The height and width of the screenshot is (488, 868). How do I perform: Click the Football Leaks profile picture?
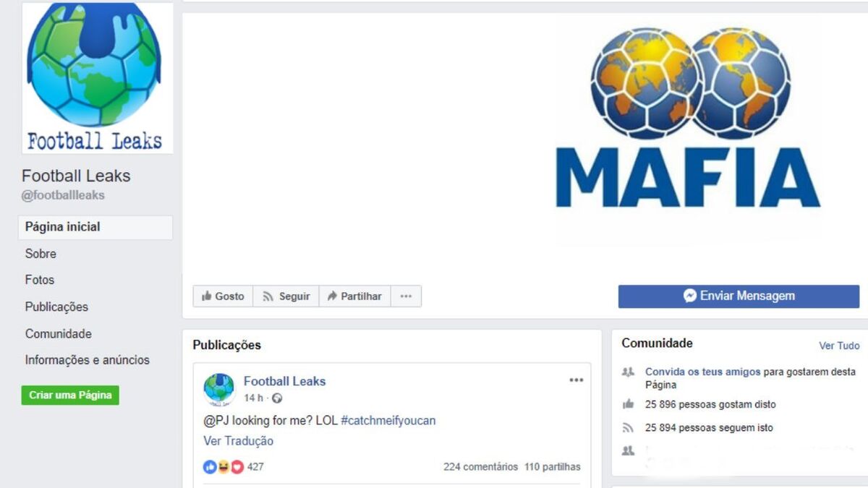pyautogui.click(x=98, y=78)
